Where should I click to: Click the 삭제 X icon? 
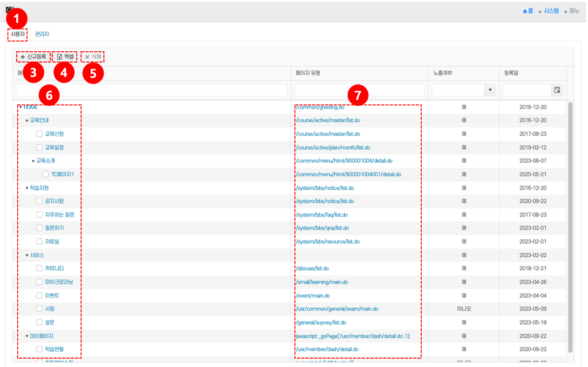[87, 57]
